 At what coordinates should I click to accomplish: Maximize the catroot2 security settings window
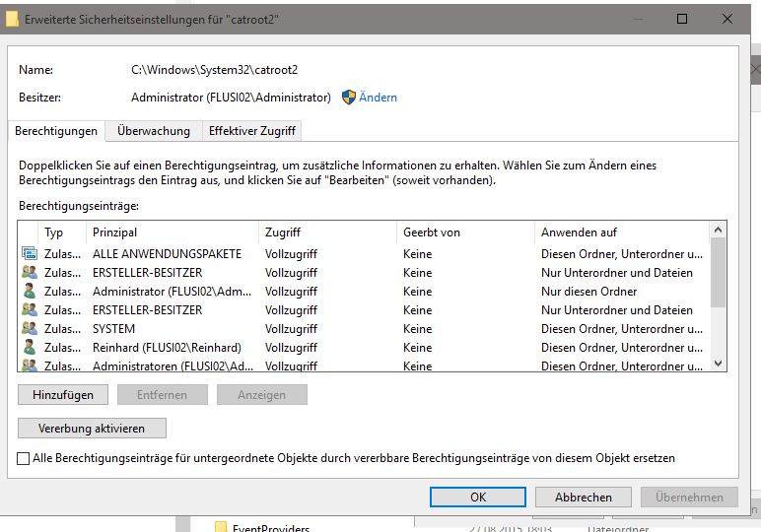click(682, 19)
